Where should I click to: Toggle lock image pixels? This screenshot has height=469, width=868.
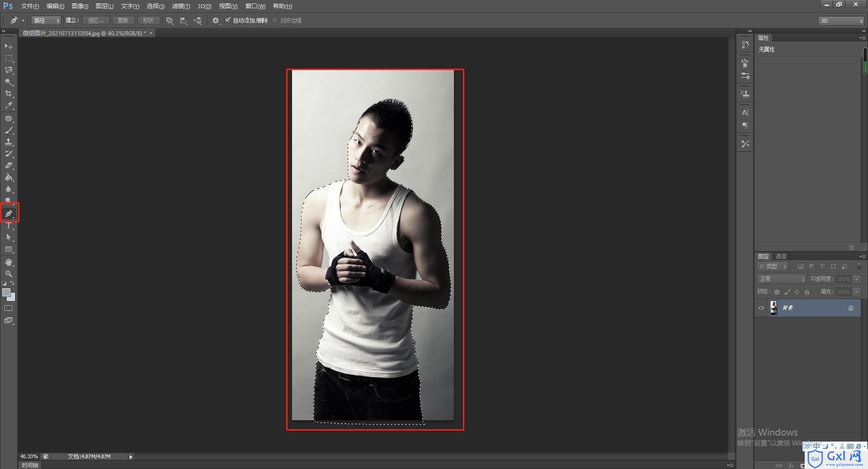click(x=787, y=292)
